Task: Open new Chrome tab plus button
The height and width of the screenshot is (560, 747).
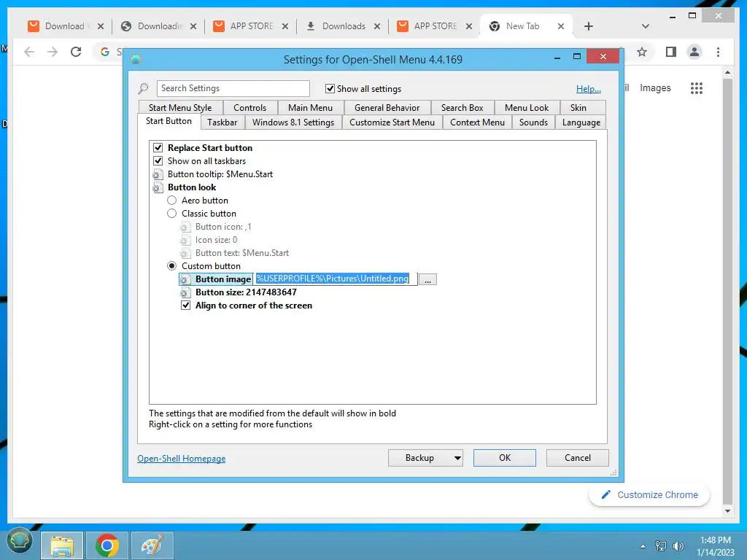Action: [589, 26]
